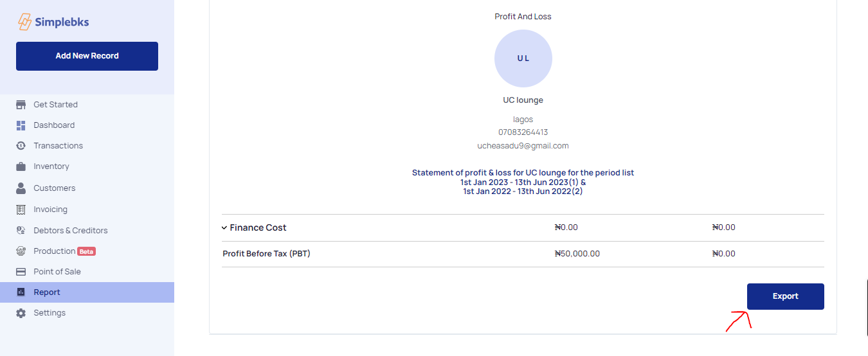Click the ucheasadu9@gmail.com email text
This screenshot has width=868, height=356.
point(523,146)
